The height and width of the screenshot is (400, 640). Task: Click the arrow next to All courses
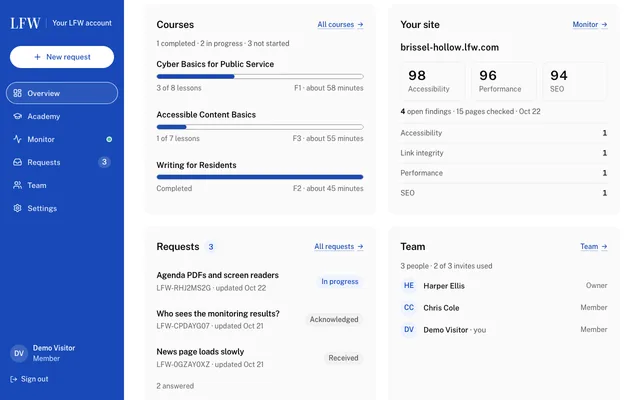coord(360,24)
